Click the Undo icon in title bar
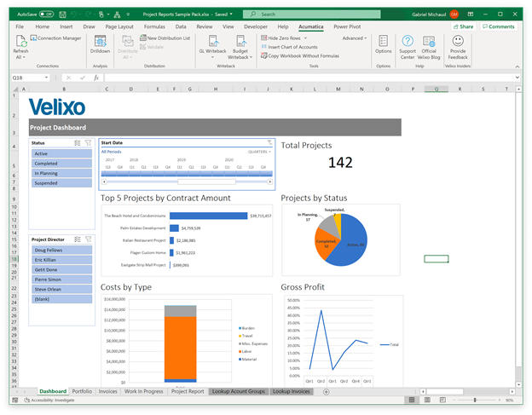This screenshot has width=532, height=415. click(73, 14)
